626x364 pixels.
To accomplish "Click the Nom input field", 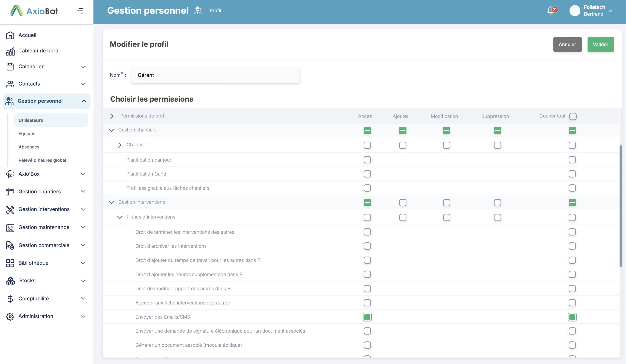I will tap(215, 75).
